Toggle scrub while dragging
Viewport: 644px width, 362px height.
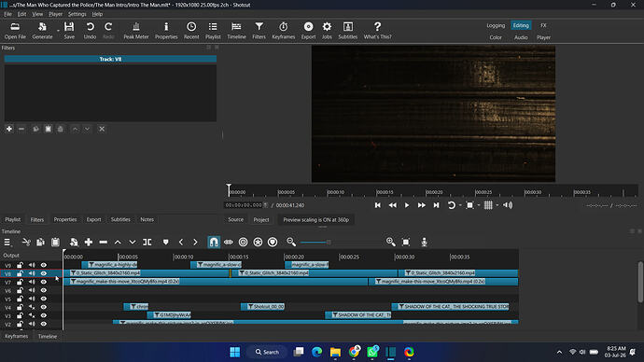tap(229, 243)
